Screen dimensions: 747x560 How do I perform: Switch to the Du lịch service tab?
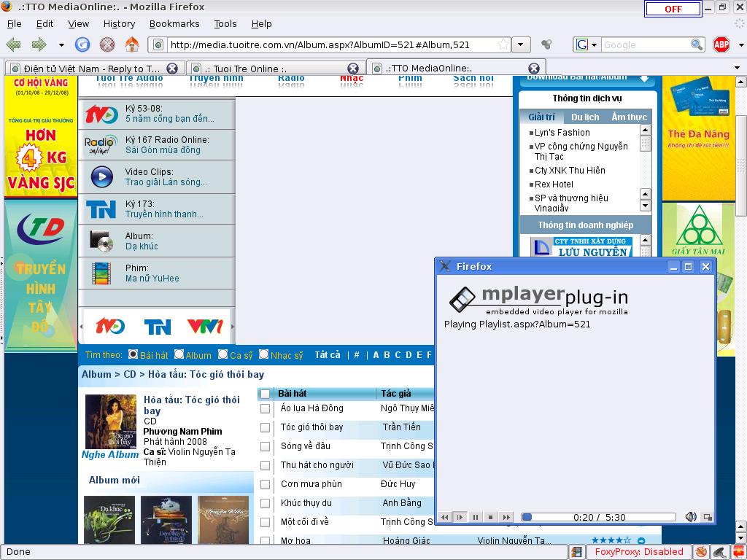pos(585,117)
